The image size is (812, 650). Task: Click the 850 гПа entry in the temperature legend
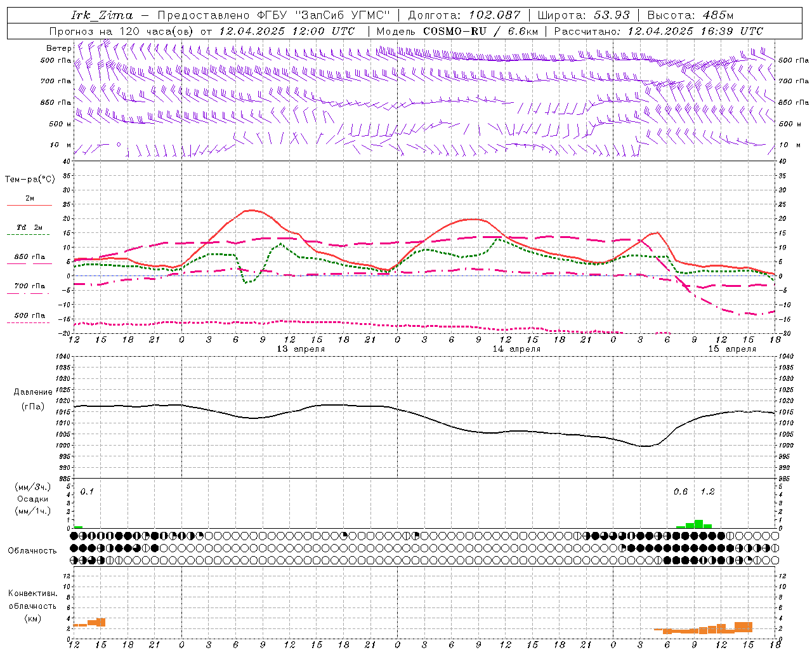click(29, 257)
